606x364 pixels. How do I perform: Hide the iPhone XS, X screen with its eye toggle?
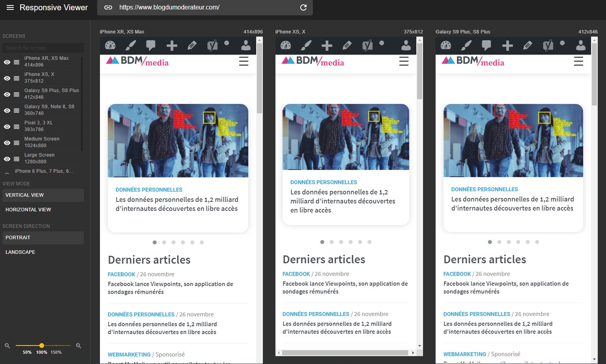pos(7,78)
